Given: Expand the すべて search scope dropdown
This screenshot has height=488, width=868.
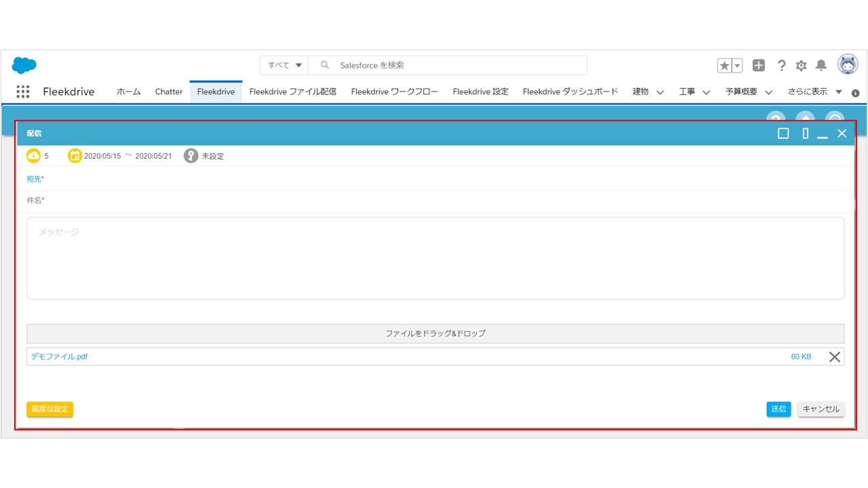Looking at the screenshot, I should pos(284,65).
